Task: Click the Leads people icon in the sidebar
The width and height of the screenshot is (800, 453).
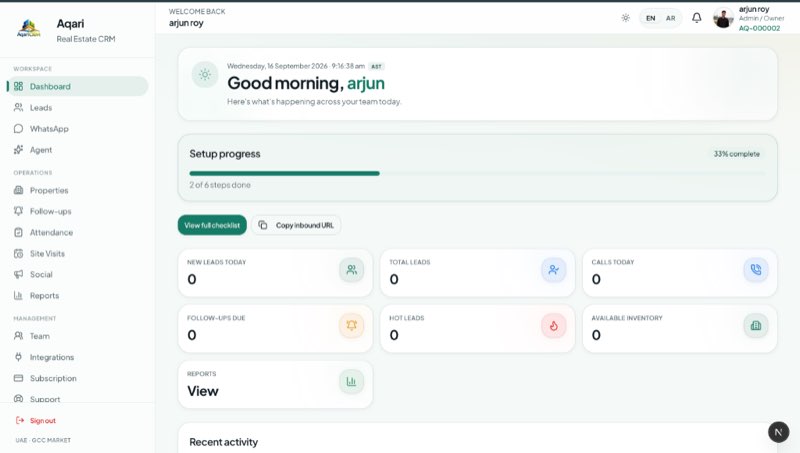Action: (x=18, y=108)
